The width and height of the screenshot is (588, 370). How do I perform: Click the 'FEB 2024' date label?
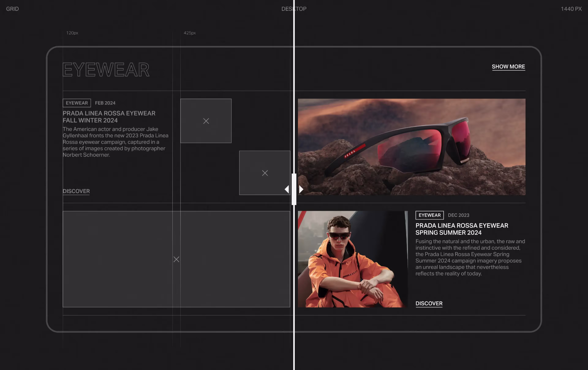(x=105, y=103)
